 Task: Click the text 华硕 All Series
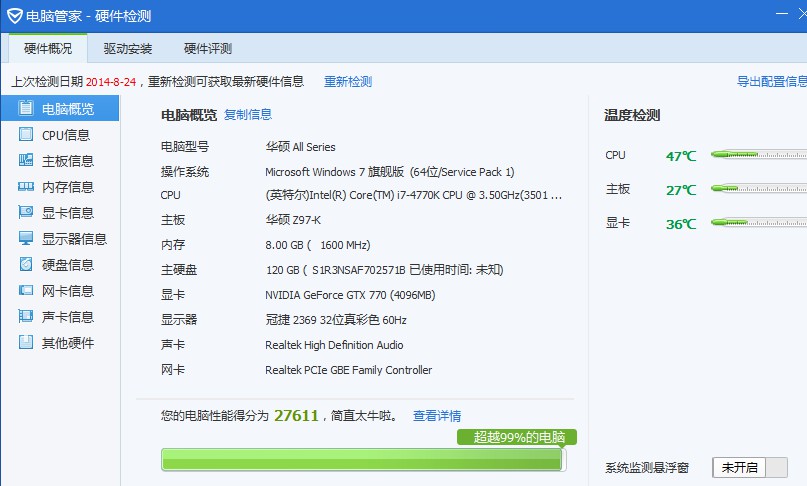301,147
